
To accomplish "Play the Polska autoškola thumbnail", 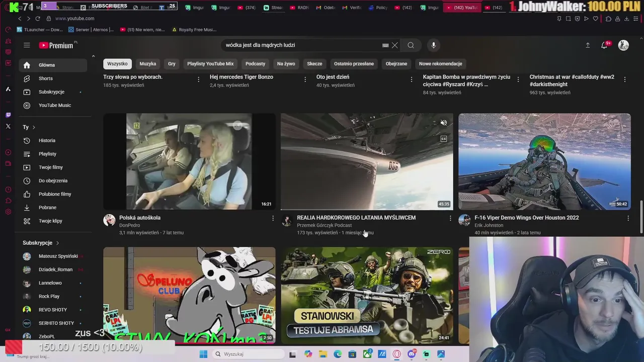I will (189, 161).
